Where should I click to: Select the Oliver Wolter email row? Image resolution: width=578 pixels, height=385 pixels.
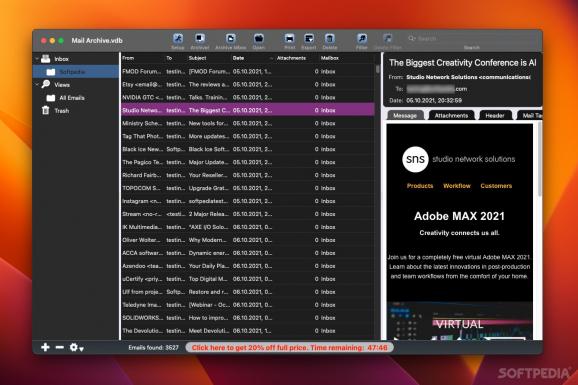248,240
